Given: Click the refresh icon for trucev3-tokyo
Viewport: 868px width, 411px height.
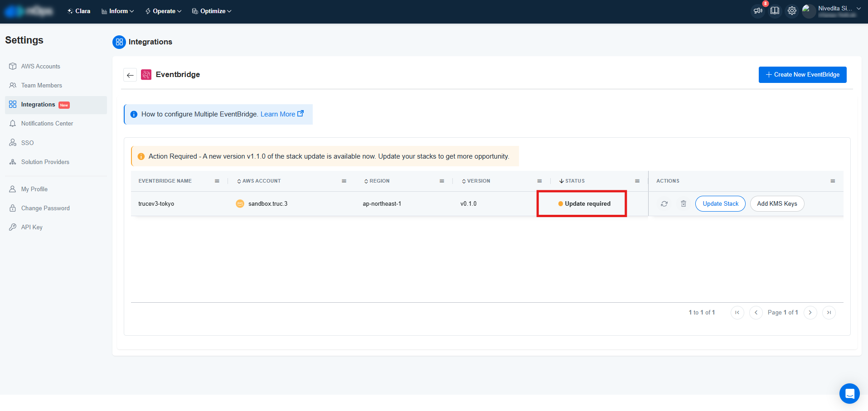Looking at the screenshot, I should [664, 204].
